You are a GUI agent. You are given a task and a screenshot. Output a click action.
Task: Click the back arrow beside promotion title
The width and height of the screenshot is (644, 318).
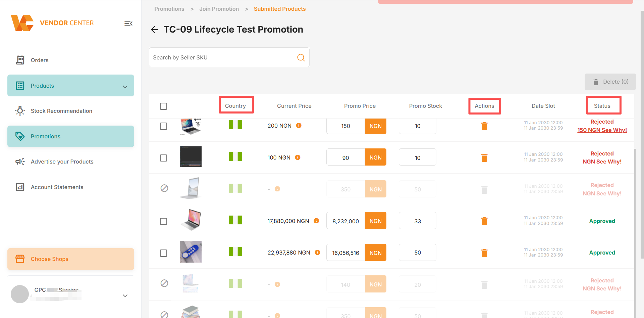click(x=154, y=30)
